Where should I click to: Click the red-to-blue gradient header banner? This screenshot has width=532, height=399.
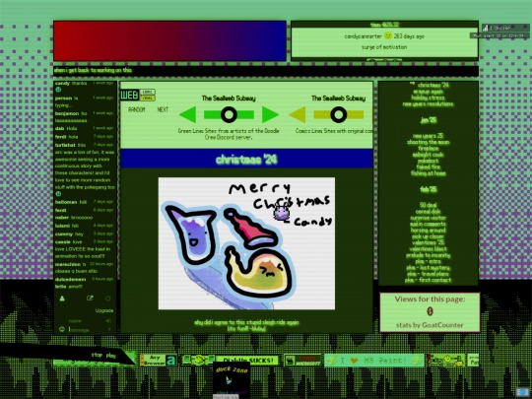(169, 41)
